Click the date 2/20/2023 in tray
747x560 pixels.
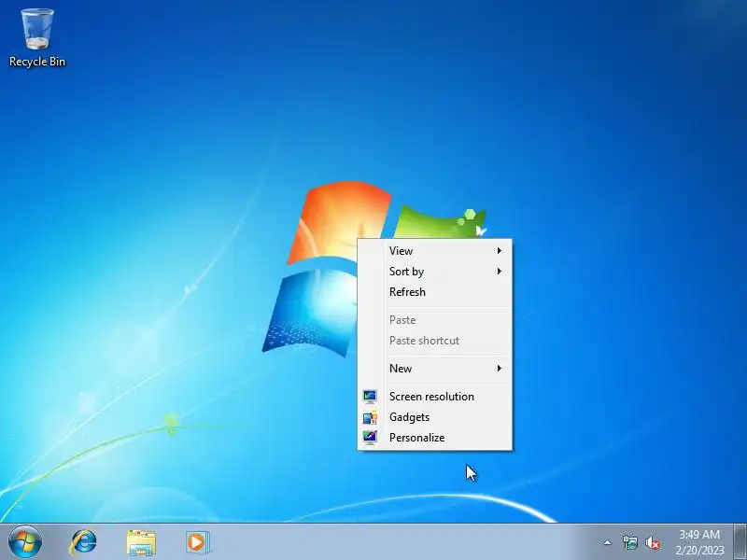point(699,551)
